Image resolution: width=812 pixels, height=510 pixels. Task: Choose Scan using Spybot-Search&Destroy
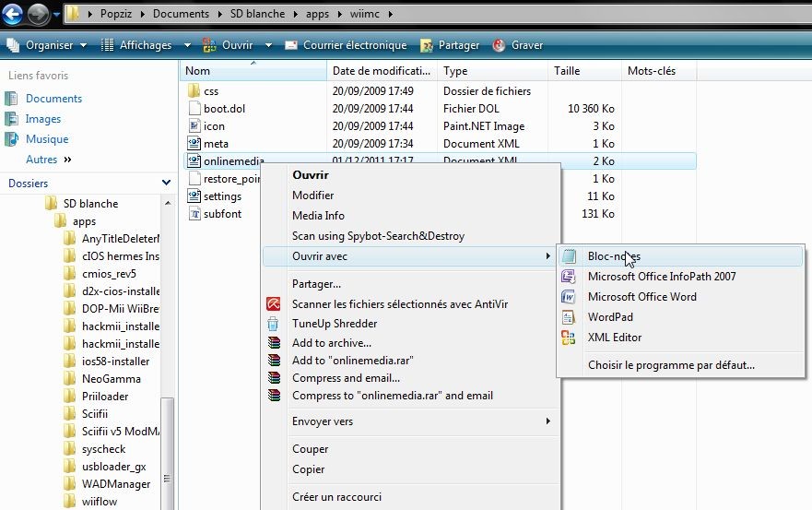click(412, 236)
